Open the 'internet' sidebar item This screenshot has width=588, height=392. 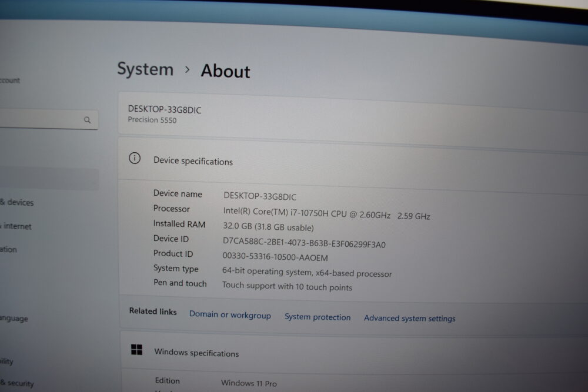click(x=16, y=226)
